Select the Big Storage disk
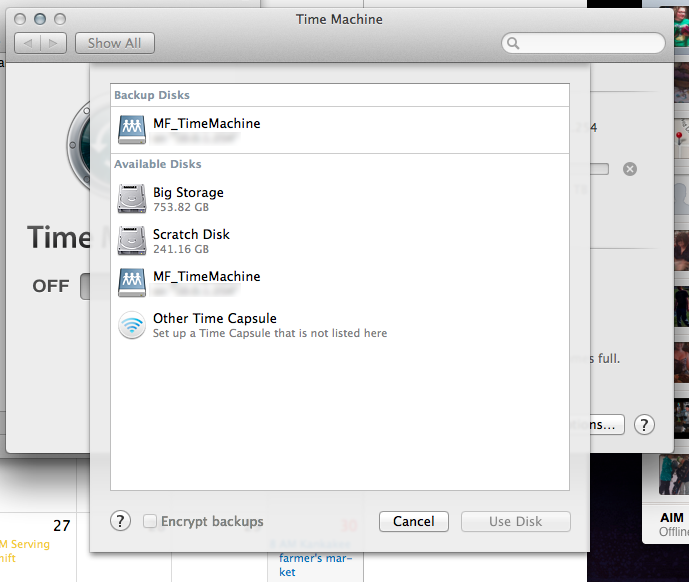The height and width of the screenshot is (582, 689). click(340, 199)
